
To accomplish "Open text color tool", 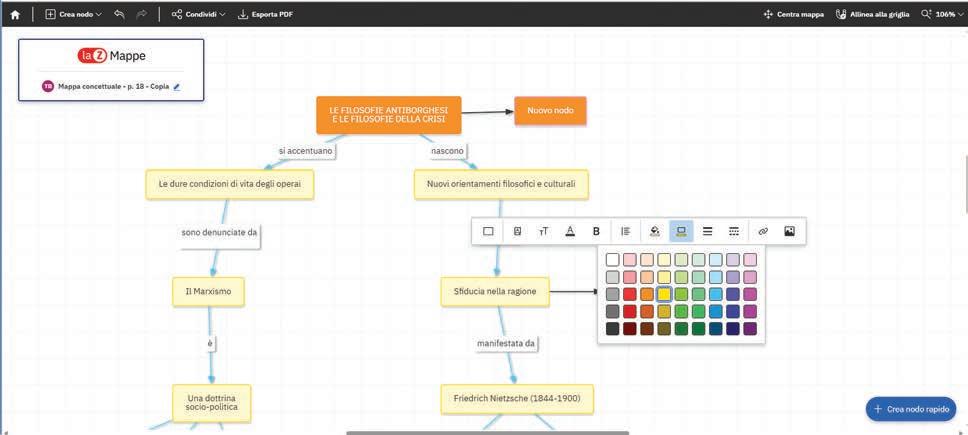I will (x=570, y=231).
